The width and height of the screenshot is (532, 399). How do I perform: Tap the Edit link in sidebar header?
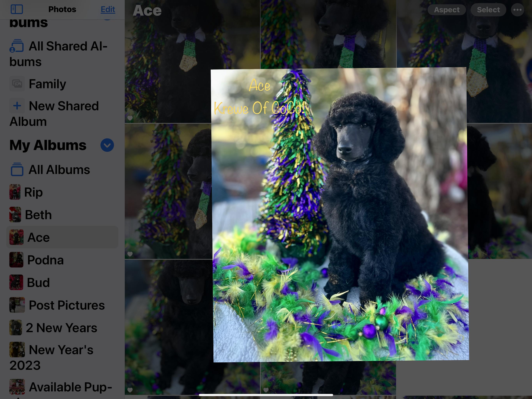tap(108, 9)
